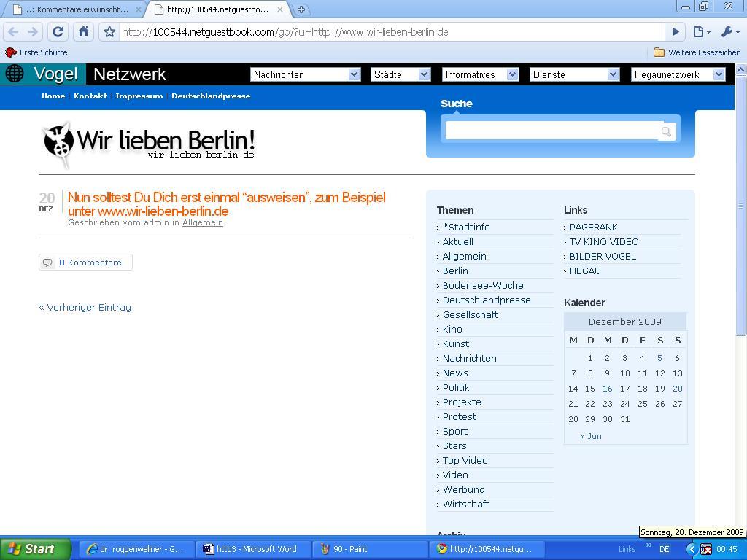The height and width of the screenshot is (560, 747).
Task: Click the browser reload button
Action: click(58, 31)
